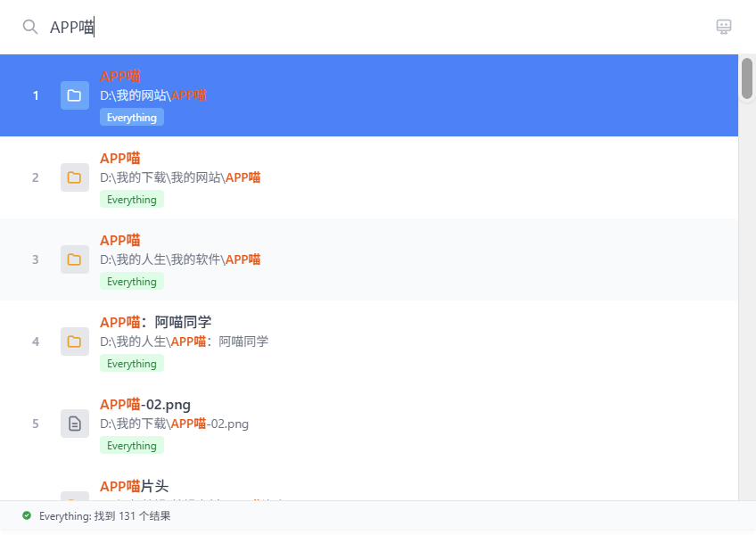Viewport: 756px width, 535px height.
Task: Click the magnifier search icon
Action: (30, 27)
